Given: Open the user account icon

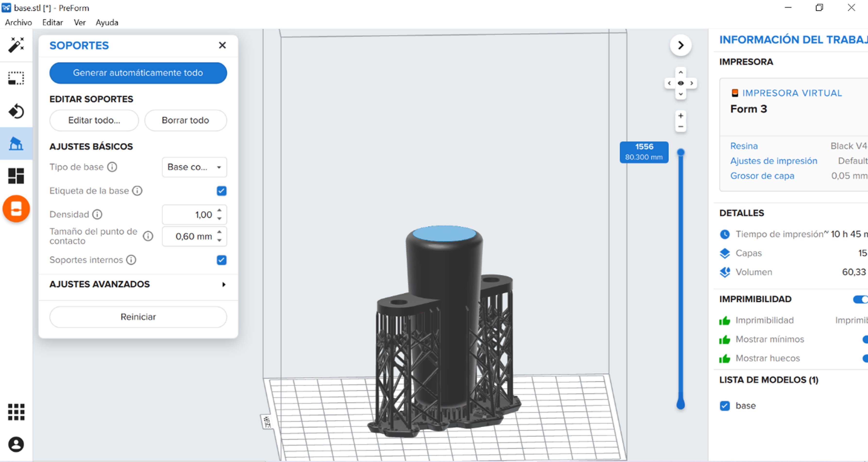Looking at the screenshot, I should 16,445.
